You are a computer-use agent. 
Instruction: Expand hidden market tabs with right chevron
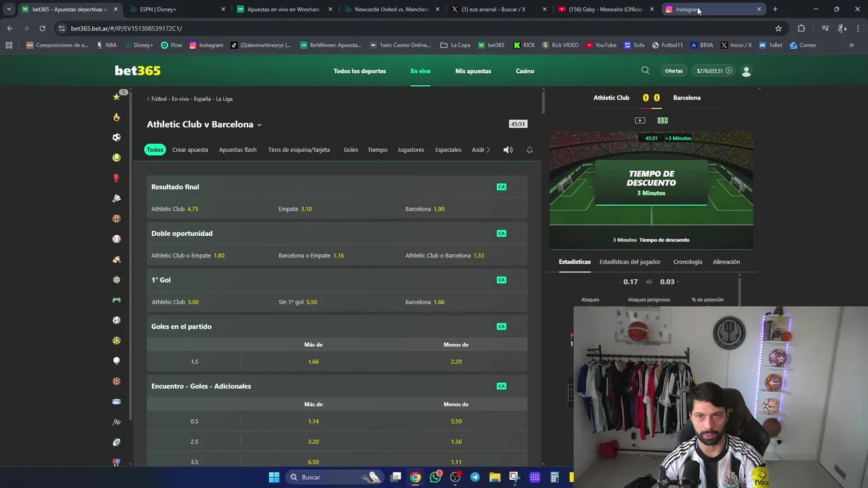pos(488,150)
